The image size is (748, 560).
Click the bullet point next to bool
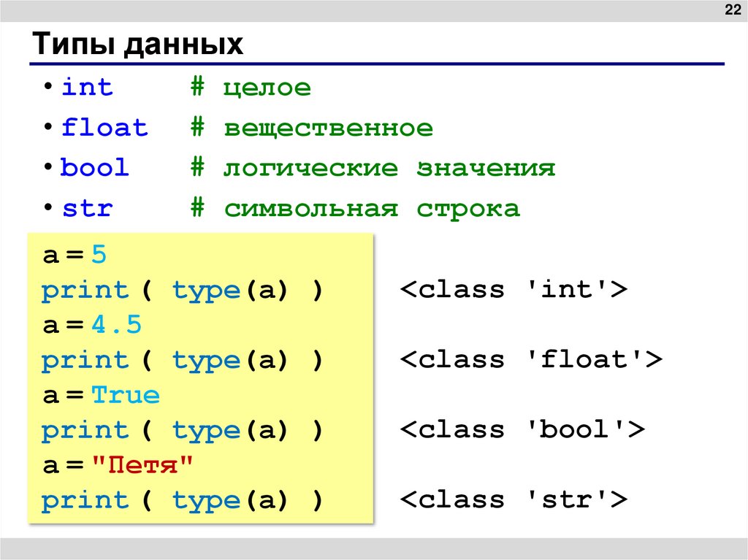point(47,167)
